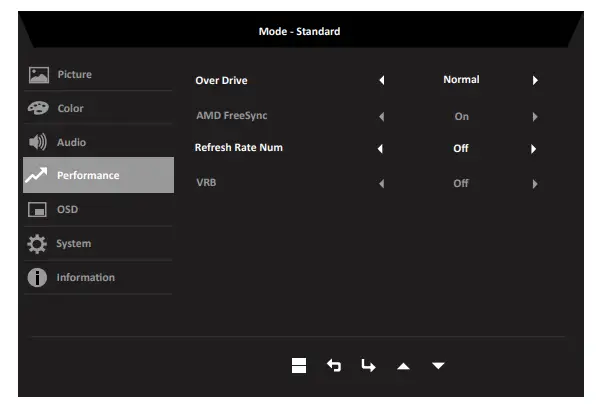Click the Information circle icon
This screenshot has height=413, width=601.
coord(37,277)
